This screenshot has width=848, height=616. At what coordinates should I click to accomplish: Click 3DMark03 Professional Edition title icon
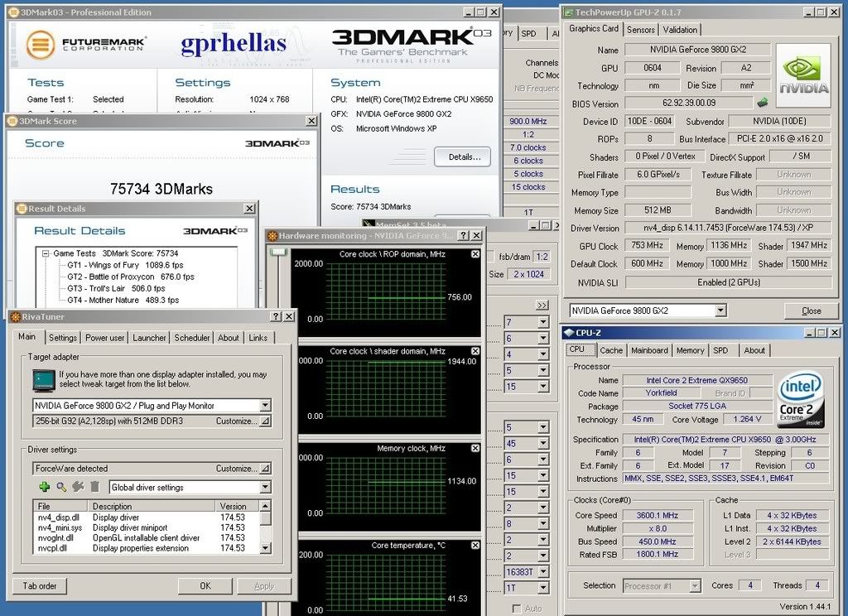(13, 12)
